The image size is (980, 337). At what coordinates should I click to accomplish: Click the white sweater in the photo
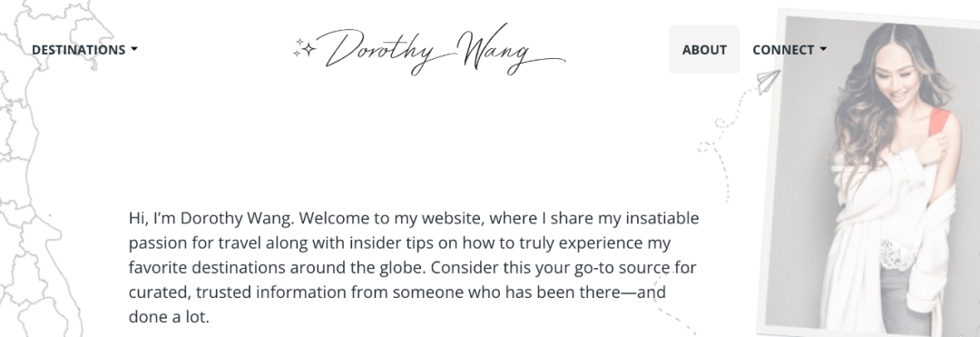(887, 238)
